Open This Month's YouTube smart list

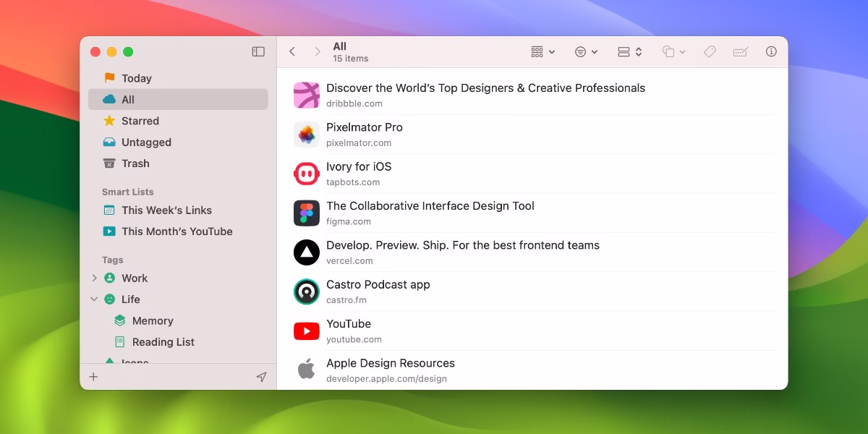pyautogui.click(x=178, y=231)
